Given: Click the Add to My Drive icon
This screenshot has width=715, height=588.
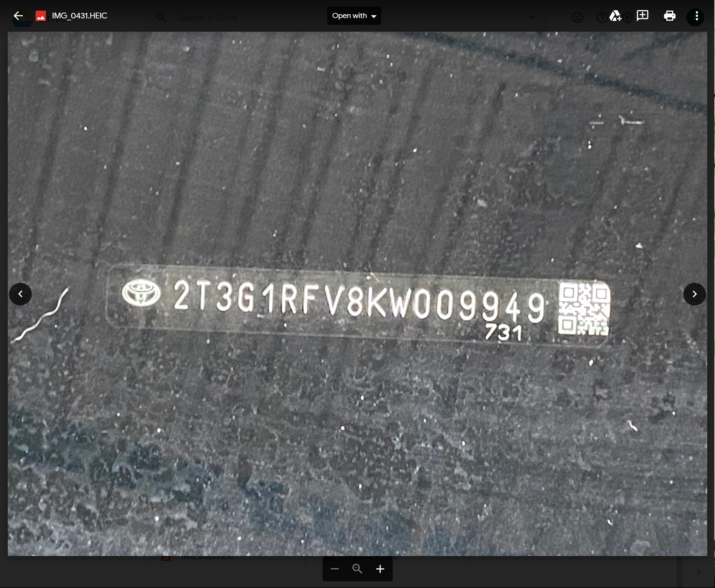Looking at the screenshot, I should 615,16.
